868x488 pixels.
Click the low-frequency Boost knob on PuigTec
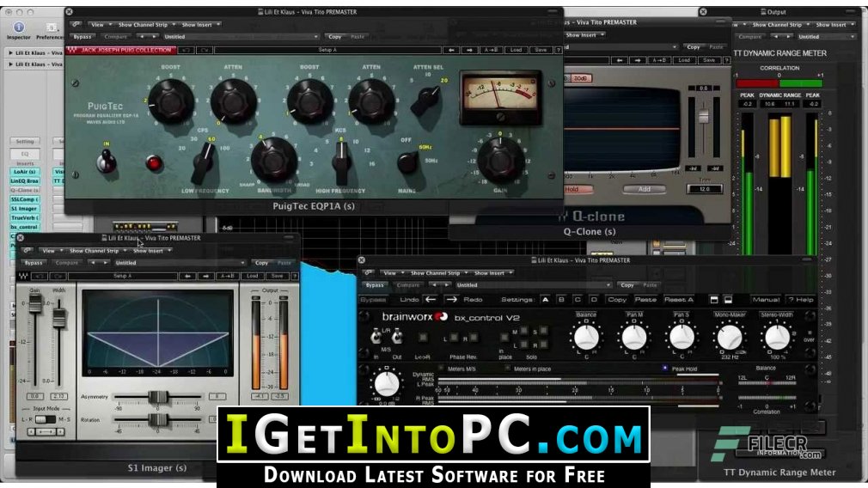pos(171,101)
